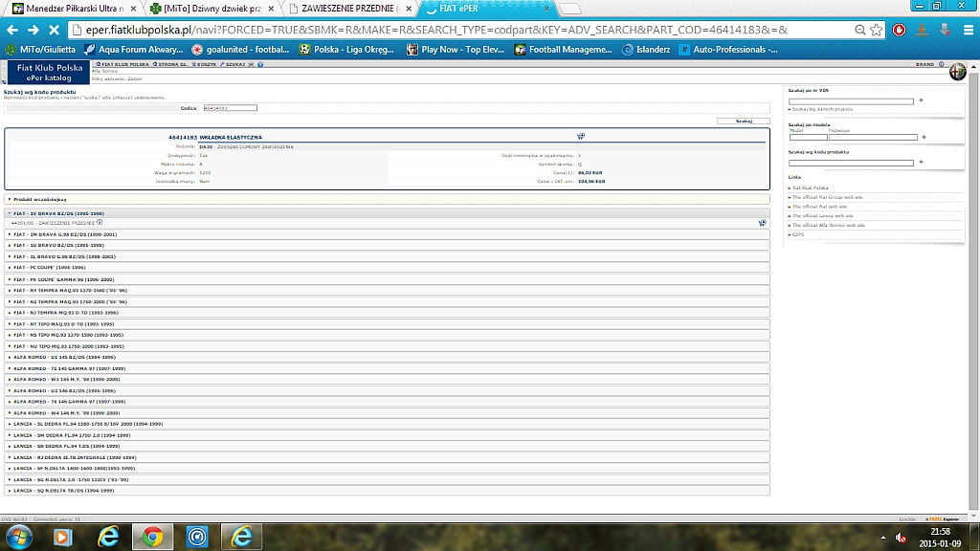Open MiTo/Giulietta bookmark
Image resolution: width=980 pixels, height=551 pixels.
tap(40, 50)
